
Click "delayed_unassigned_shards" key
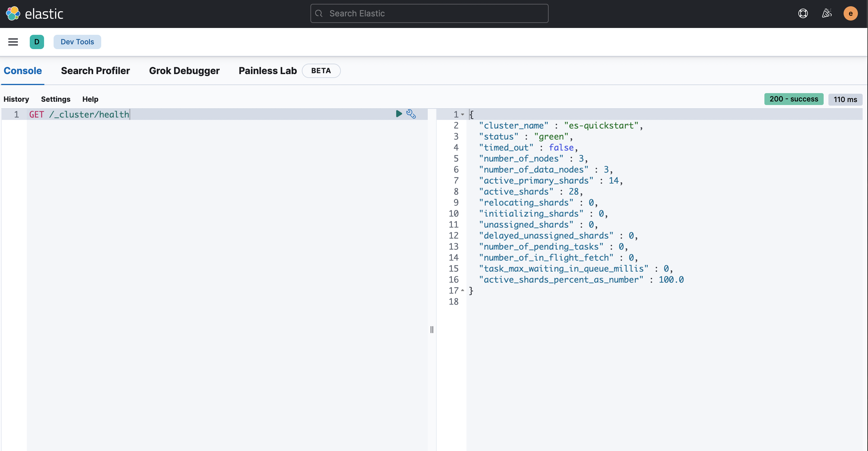pyautogui.click(x=546, y=236)
